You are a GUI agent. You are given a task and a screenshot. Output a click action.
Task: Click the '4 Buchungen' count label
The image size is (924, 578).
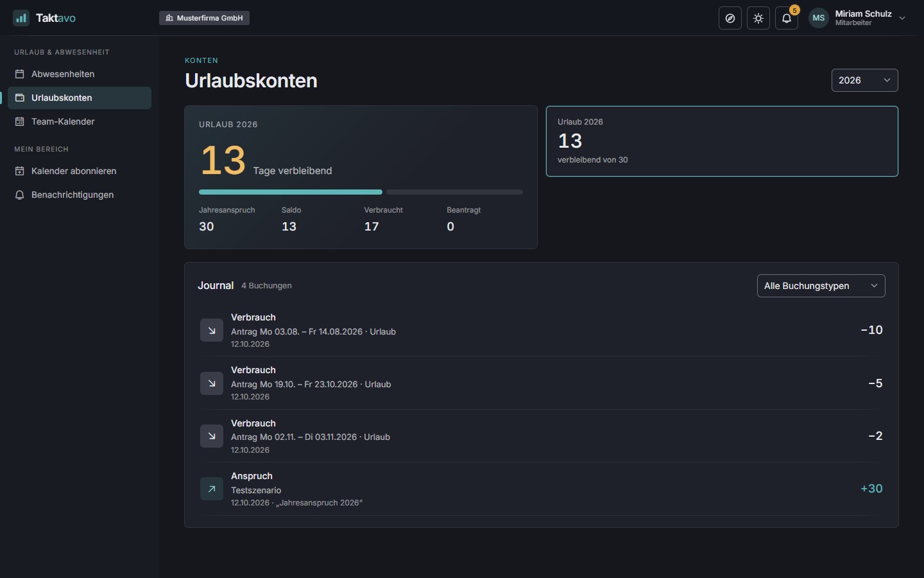266,286
